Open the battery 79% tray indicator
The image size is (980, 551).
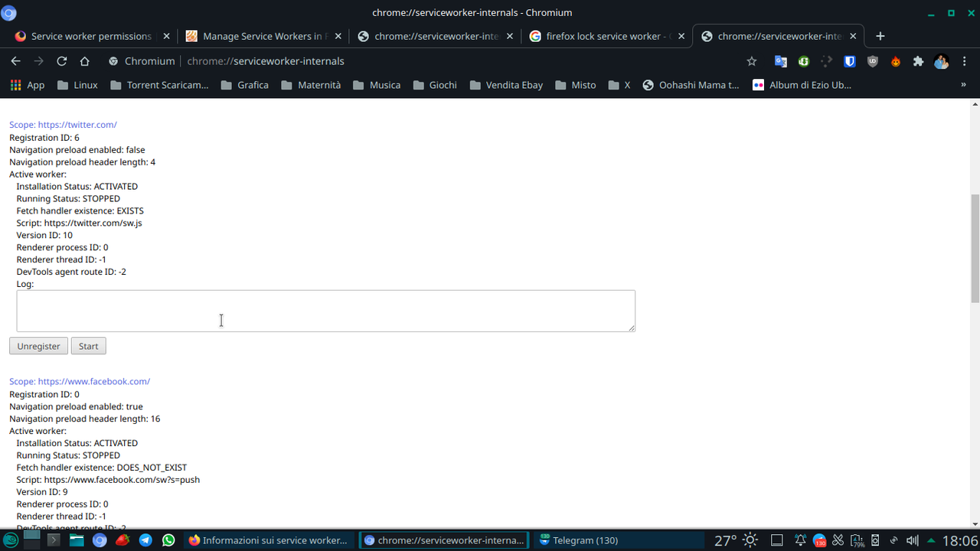tap(857, 540)
